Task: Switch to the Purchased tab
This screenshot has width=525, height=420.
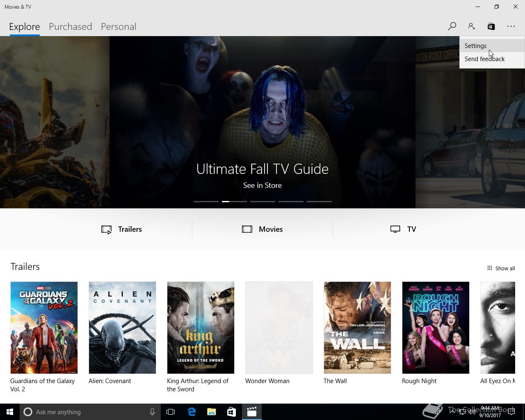Action: [70, 27]
